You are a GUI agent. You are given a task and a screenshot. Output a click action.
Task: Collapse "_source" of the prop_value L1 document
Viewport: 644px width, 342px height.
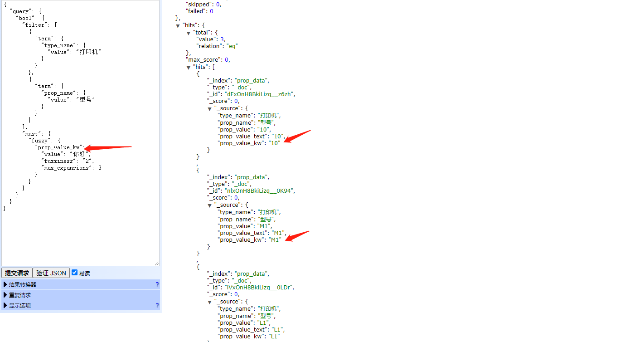point(210,302)
